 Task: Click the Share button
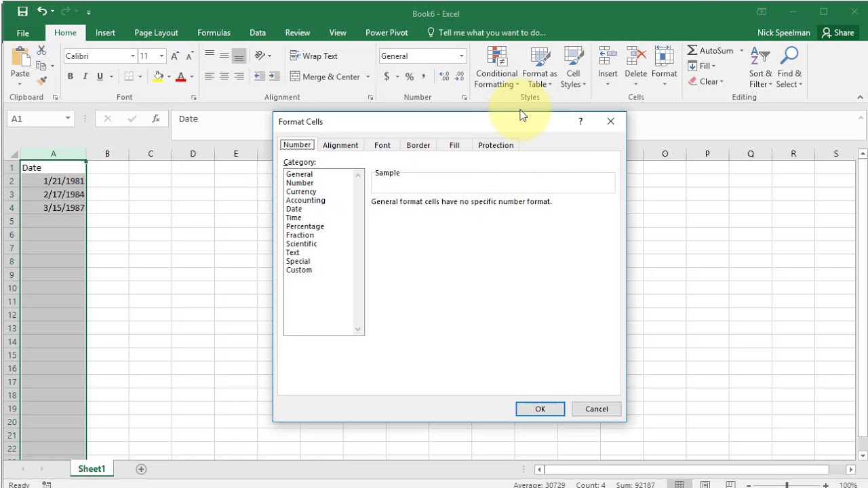pos(837,33)
